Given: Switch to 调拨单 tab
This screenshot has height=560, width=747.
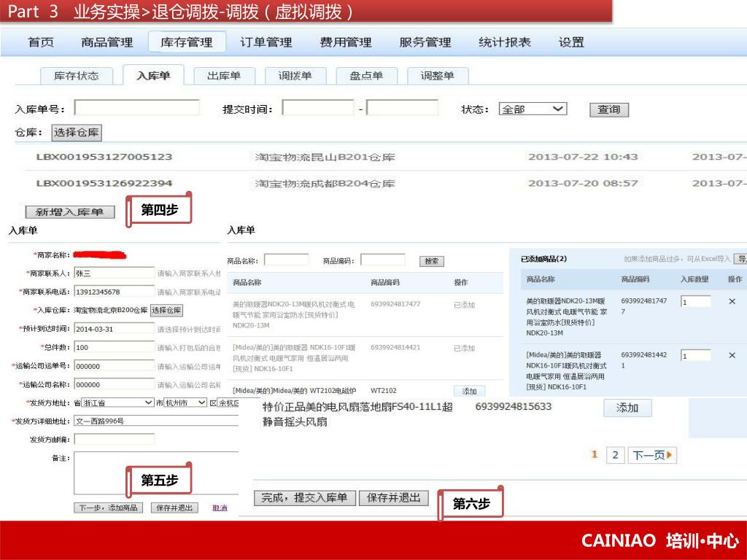Looking at the screenshot, I should click(295, 76).
